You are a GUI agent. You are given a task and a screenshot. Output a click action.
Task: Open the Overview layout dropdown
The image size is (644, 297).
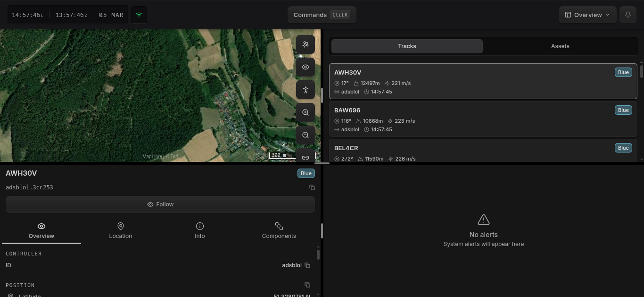point(587,15)
